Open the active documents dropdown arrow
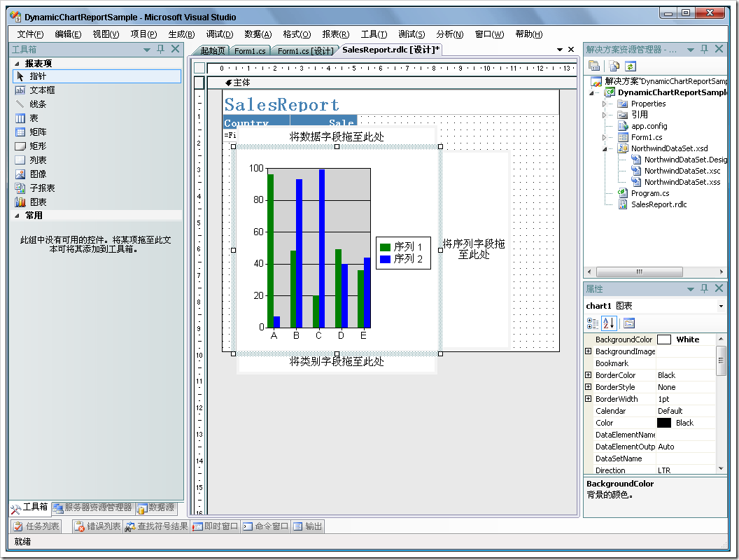Viewport: 739px width, 560px height. point(560,50)
